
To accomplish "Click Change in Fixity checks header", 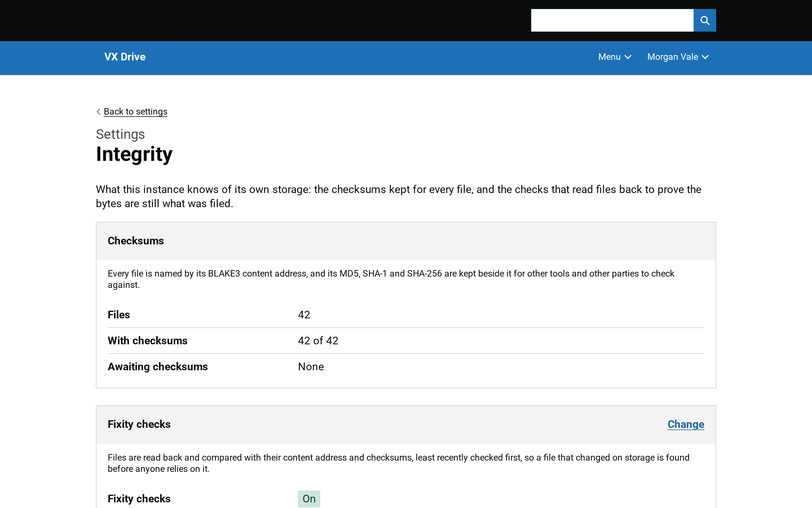I will 686,424.
